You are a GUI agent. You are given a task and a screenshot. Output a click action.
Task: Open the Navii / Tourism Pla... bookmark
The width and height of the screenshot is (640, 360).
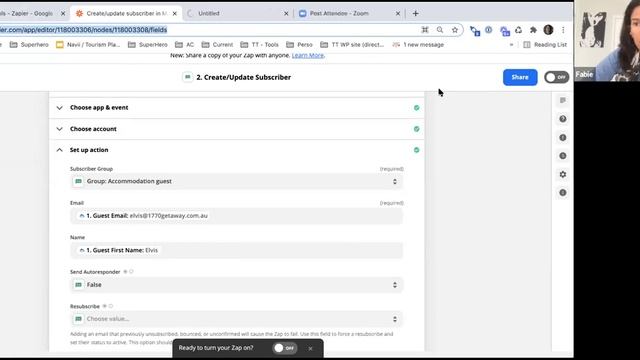[88, 44]
